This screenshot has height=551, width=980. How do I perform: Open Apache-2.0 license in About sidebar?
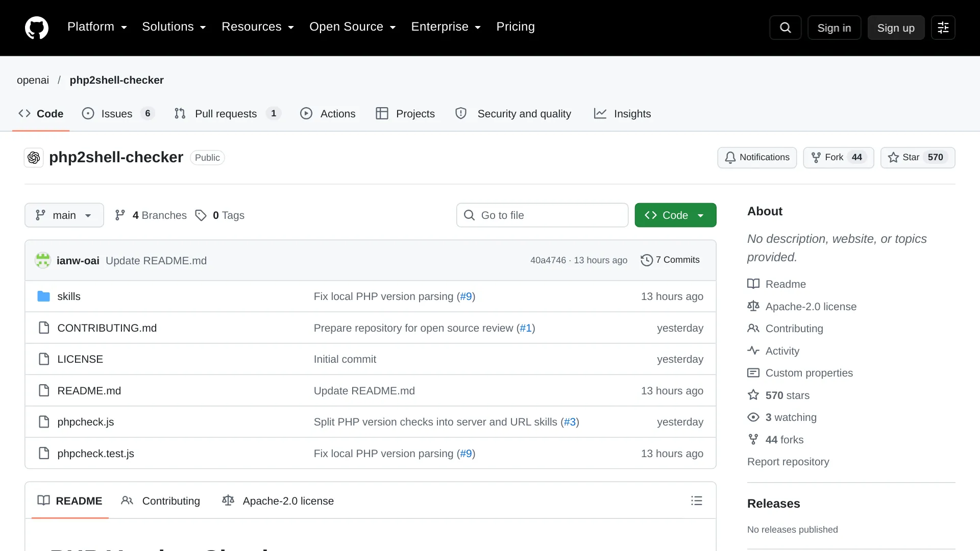pyautogui.click(x=802, y=307)
